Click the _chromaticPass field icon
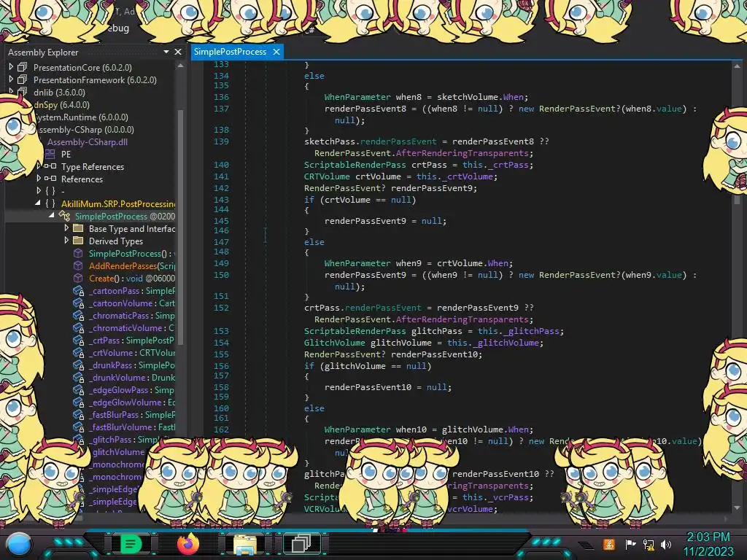The image size is (747, 560). click(x=78, y=315)
